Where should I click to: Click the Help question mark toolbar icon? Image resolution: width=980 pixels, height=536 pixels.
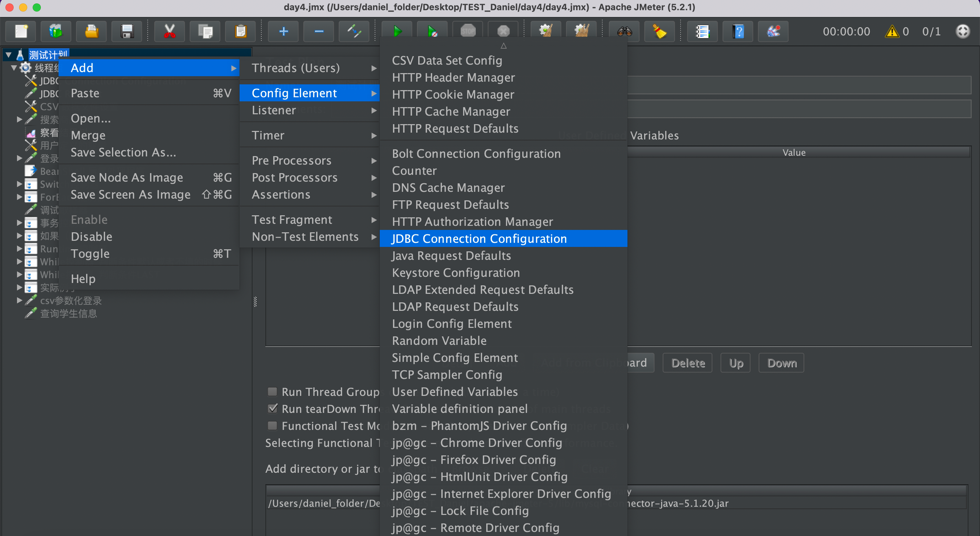click(x=738, y=31)
